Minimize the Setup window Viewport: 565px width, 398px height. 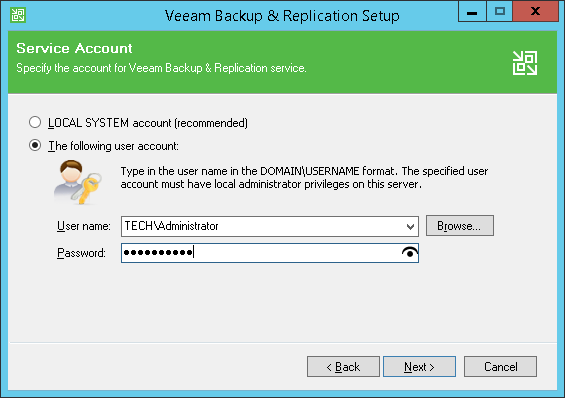472,12
